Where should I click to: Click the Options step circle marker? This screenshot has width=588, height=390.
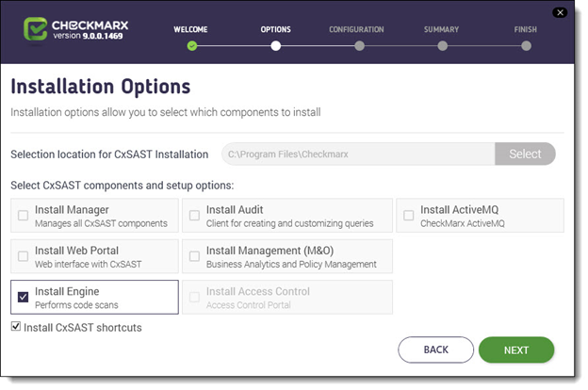point(276,45)
